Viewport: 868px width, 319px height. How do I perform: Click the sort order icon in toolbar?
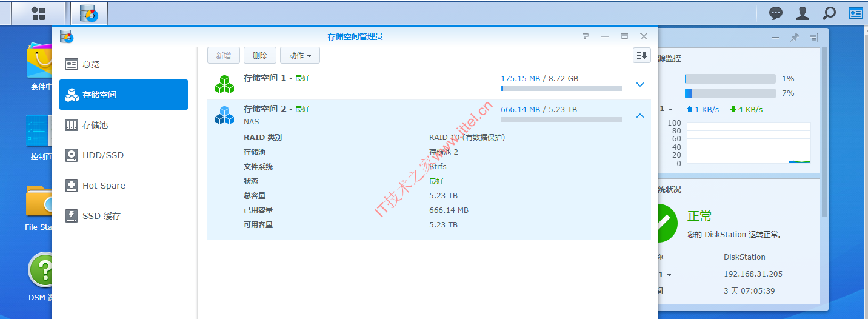coord(642,55)
